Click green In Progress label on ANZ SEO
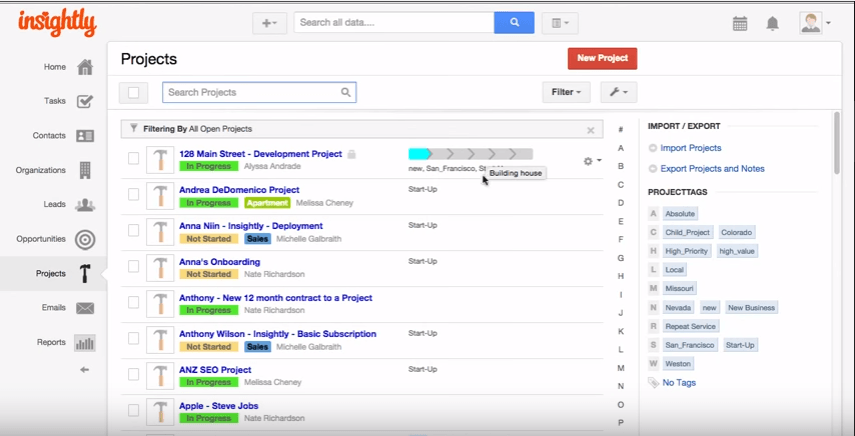This screenshot has width=855, height=436. [x=209, y=382]
